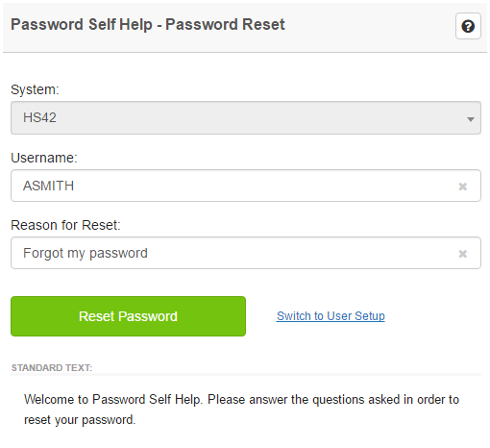Clear the Username field with its x icon
Screen dimensions: 490x448
pyautogui.click(x=462, y=187)
